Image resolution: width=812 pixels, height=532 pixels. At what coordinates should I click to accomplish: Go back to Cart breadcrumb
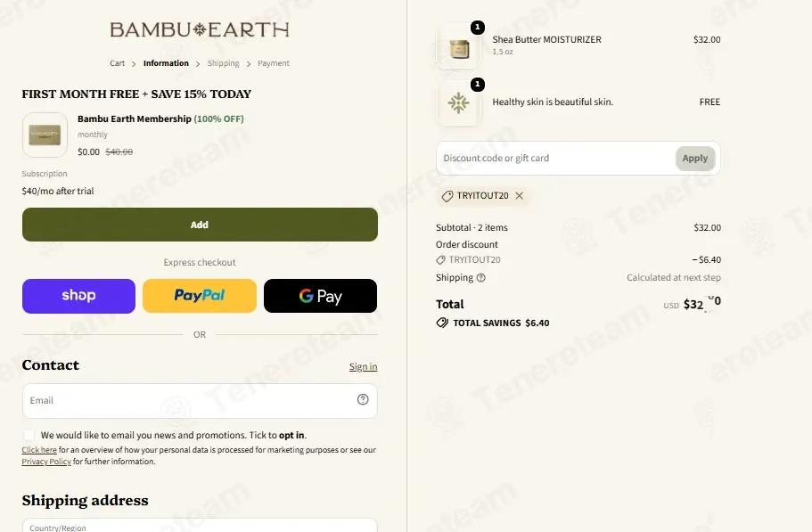117,63
